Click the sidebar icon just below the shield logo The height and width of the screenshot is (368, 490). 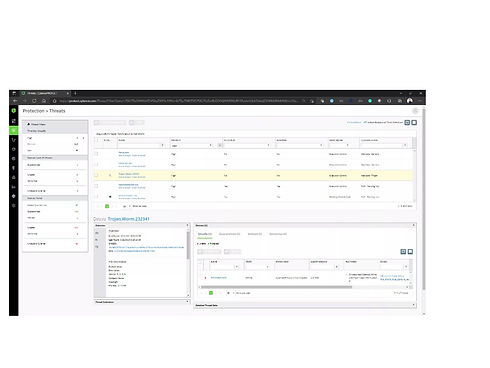click(14, 121)
